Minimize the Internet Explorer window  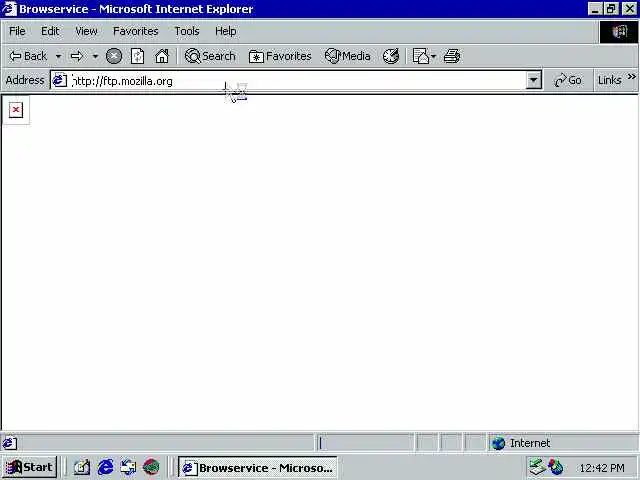tap(595, 9)
